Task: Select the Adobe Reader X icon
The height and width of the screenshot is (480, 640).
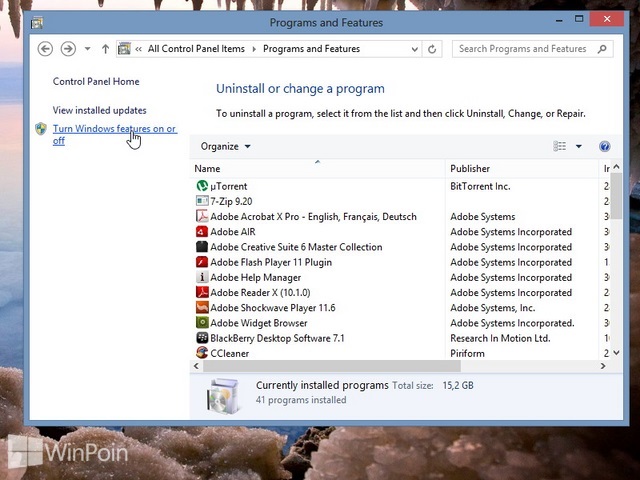Action: pyautogui.click(x=202, y=292)
